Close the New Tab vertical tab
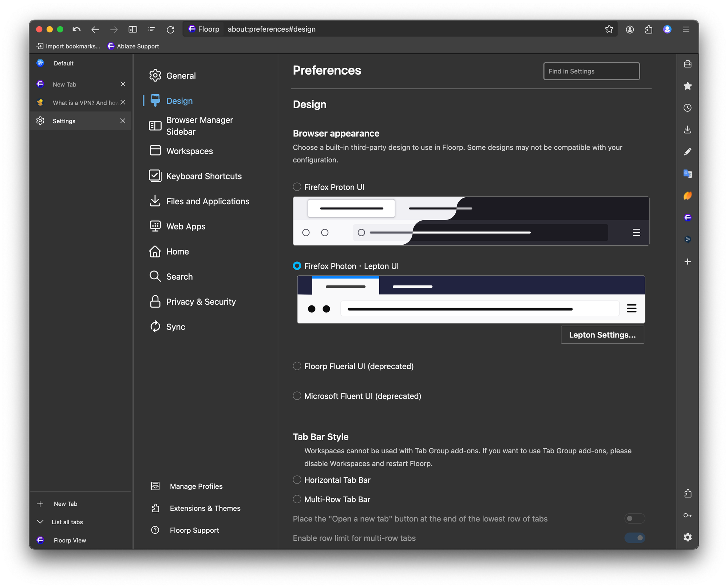 (x=123, y=84)
